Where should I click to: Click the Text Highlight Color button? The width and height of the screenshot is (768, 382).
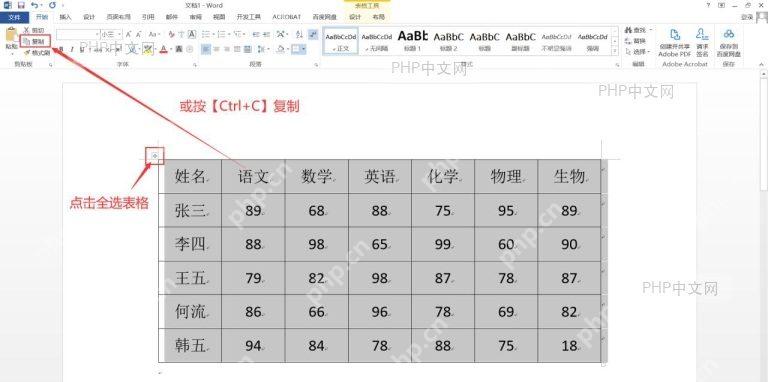pyautogui.click(x=147, y=49)
